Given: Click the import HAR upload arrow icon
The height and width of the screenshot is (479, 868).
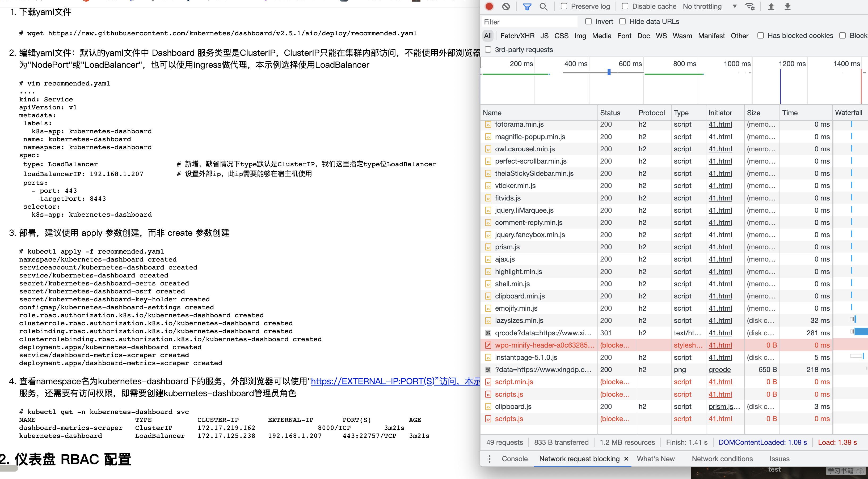Looking at the screenshot, I should coord(771,6).
